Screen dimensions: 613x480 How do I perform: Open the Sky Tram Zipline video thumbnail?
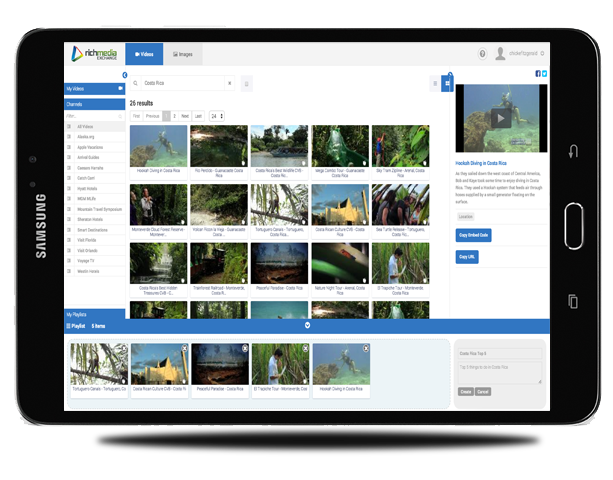[400, 146]
